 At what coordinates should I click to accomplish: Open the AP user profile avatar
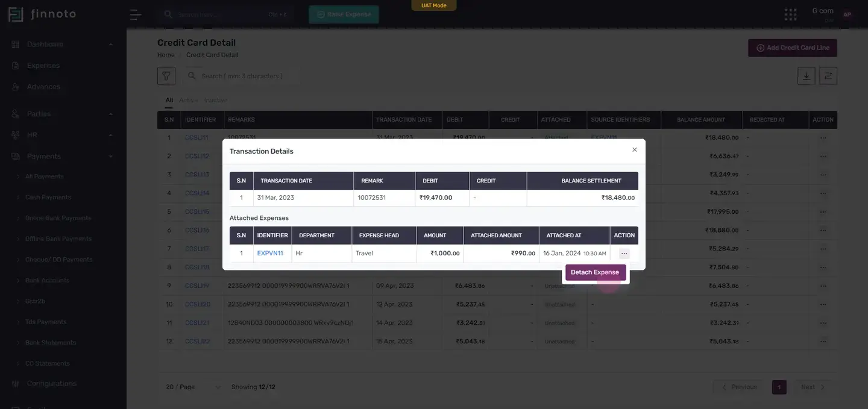tap(847, 14)
